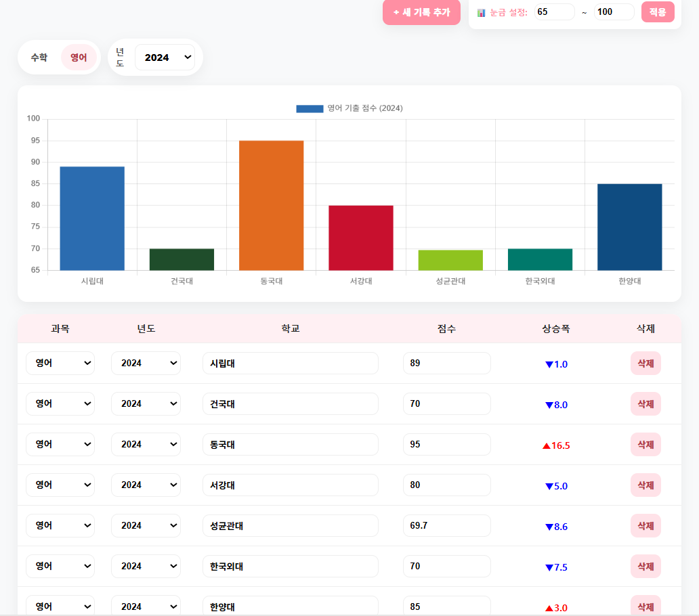Delete the 동국대 record with 삭제

(645, 444)
